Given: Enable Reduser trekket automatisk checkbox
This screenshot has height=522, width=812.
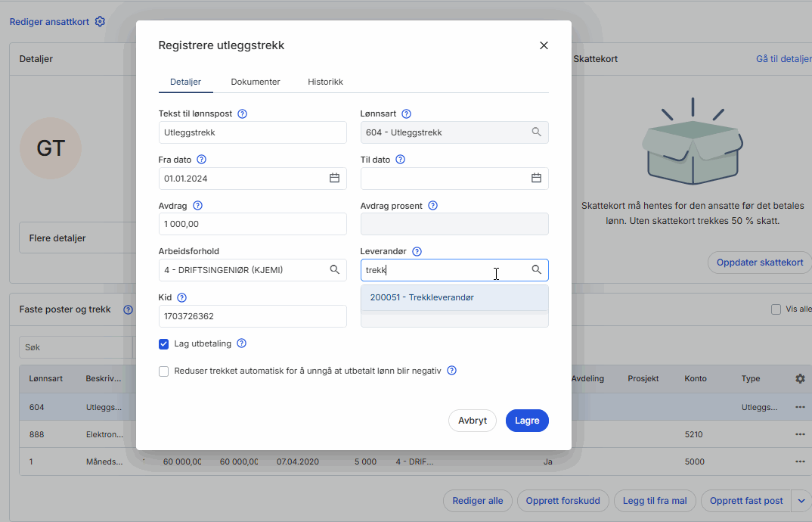Looking at the screenshot, I should tap(164, 371).
